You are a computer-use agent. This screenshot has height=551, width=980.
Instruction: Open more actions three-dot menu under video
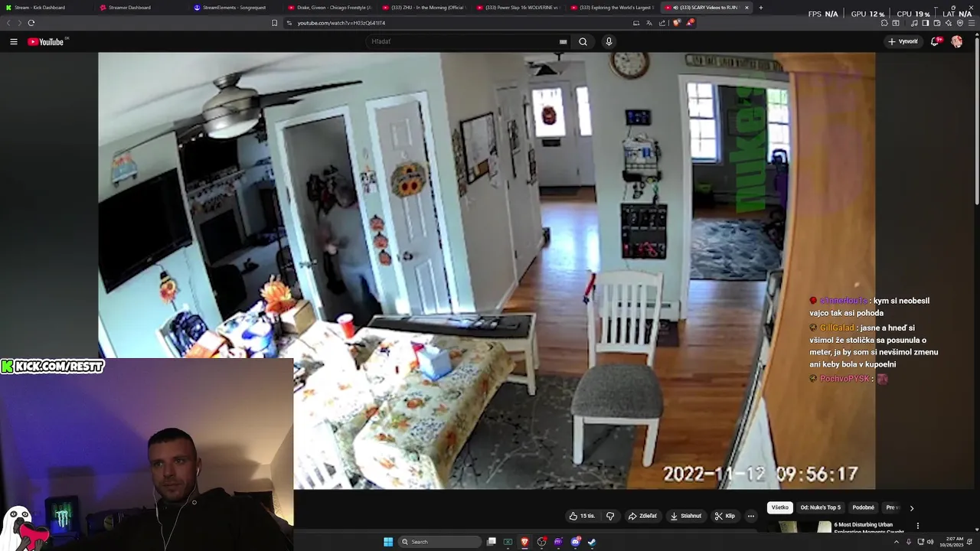coord(751,516)
